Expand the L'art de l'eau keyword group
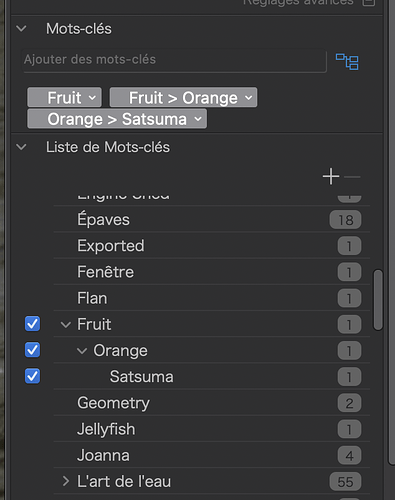The image size is (395, 500). pos(66,481)
